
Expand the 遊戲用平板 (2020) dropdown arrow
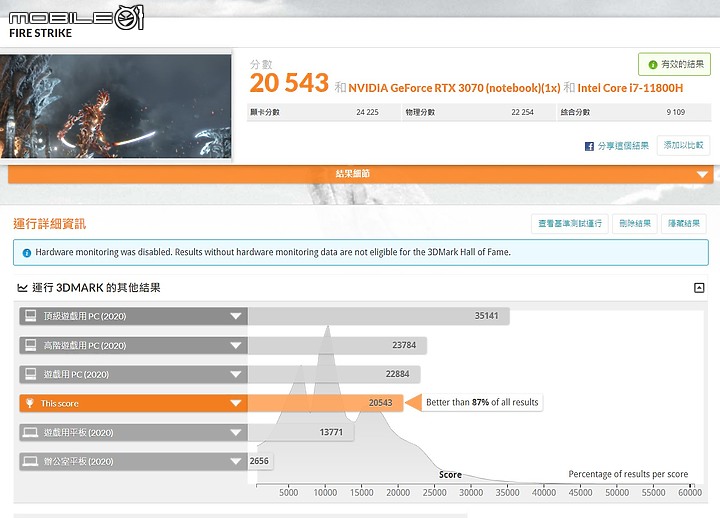tap(236, 433)
